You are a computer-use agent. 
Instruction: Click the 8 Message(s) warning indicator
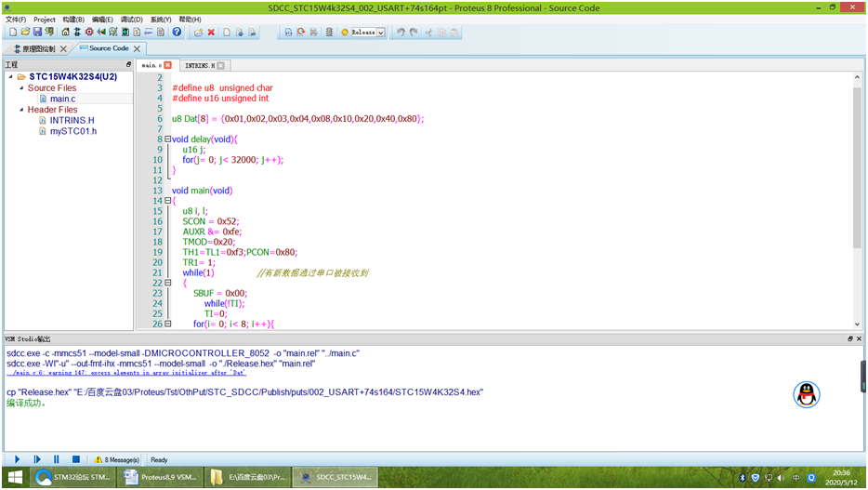point(116,459)
